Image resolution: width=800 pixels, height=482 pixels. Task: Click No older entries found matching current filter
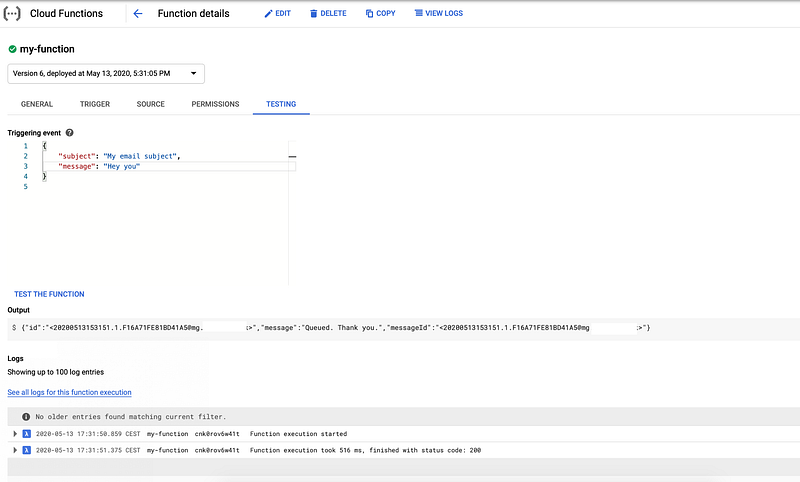point(131,417)
